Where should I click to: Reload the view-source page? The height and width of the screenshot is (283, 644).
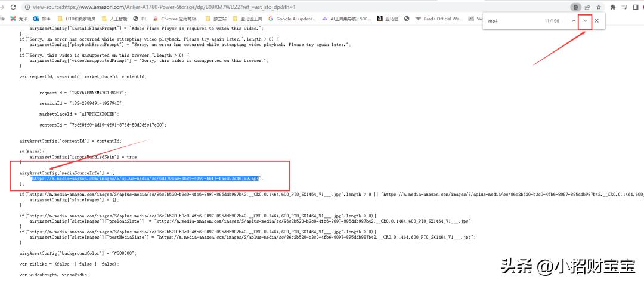click(13, 7)
